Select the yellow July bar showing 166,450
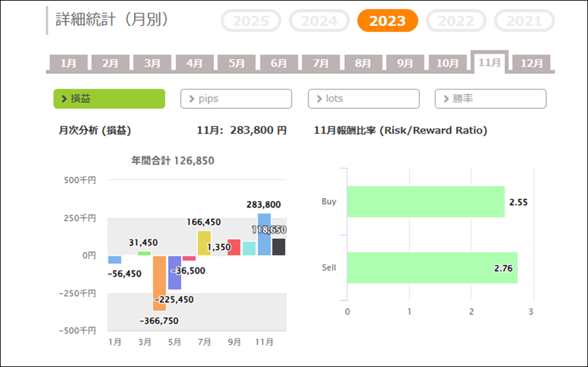 (204, 243)
